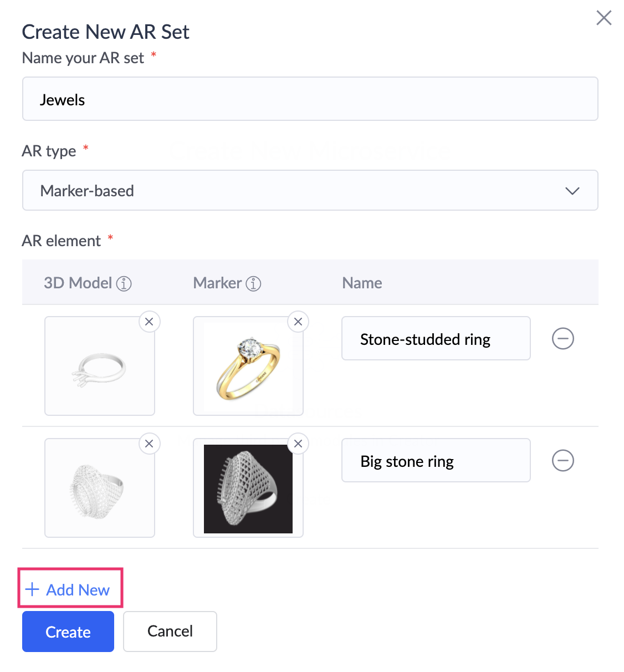Edit the Big stone ring name field
The image size is (624, 672).
tap(436, 460)
